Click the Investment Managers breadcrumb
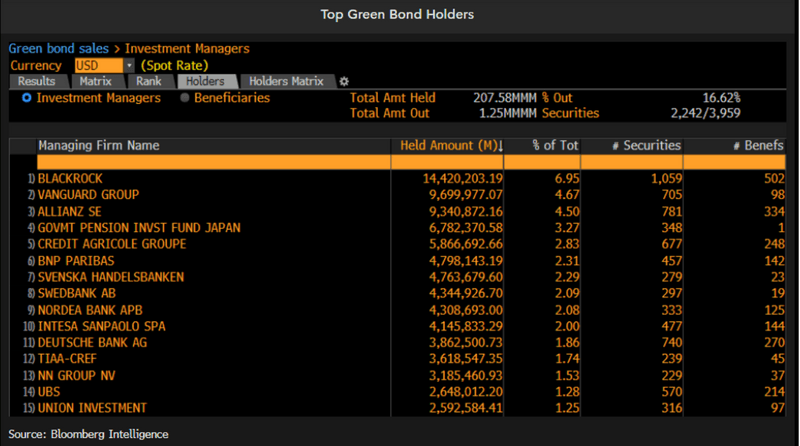800x446 pixels. coord(187,48)
